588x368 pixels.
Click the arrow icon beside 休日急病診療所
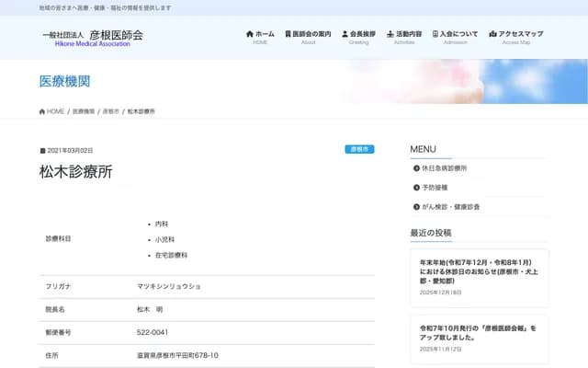(x=416, y=168)
